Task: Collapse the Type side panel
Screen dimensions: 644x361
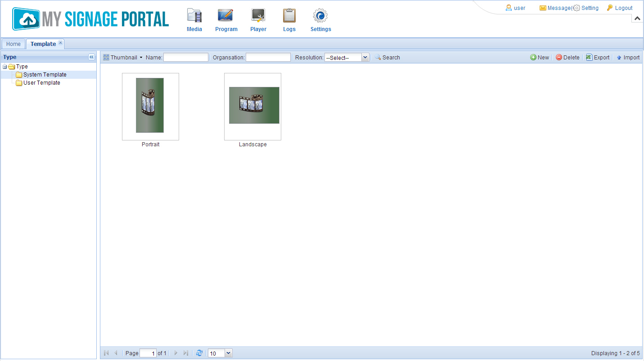Action: (x=91, y=57)
